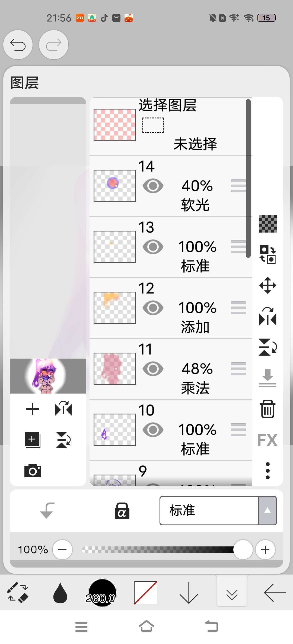Open camera to import a photo layer
The height and width of the screenshot is (644, 293).
pos(33,471)
